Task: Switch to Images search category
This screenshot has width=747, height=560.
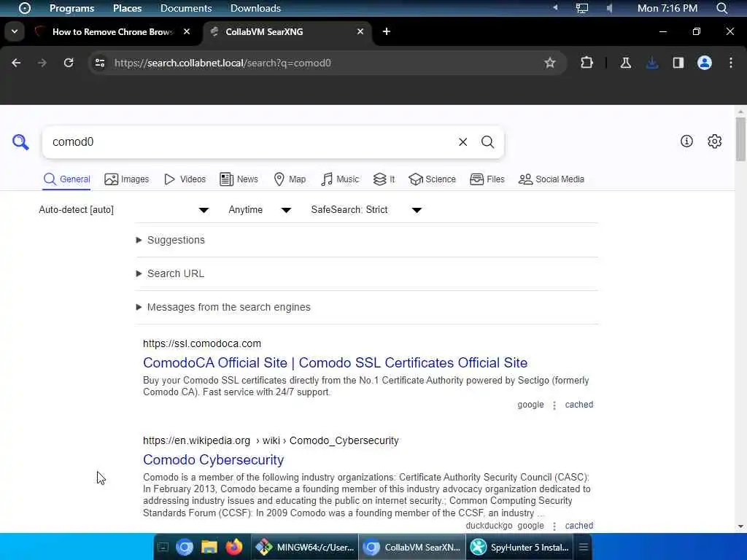Action: (x=127, y=179)
